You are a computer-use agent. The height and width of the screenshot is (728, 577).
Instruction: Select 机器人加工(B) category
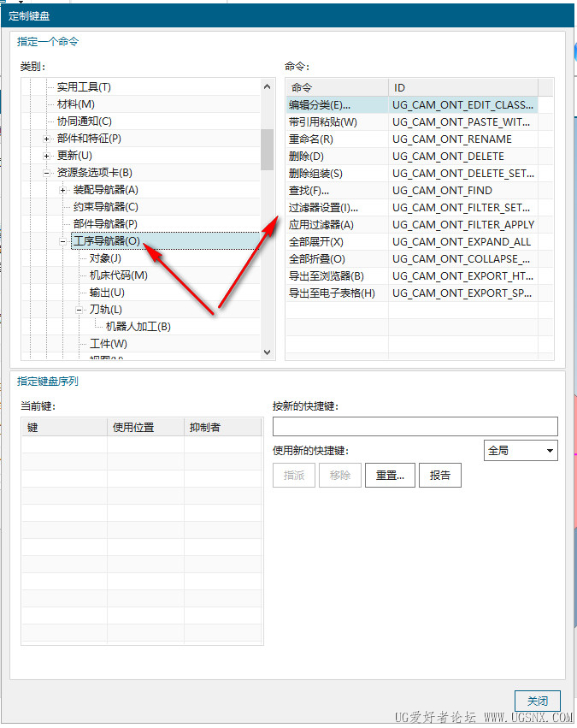[x=138, y=327]
